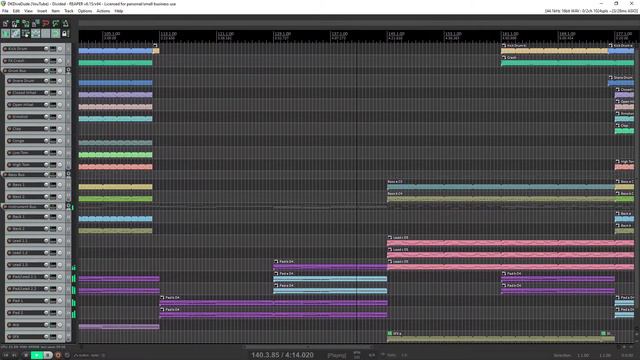Collapse the Instrument Bus folder track
The image size is (640, 360).
68,206
